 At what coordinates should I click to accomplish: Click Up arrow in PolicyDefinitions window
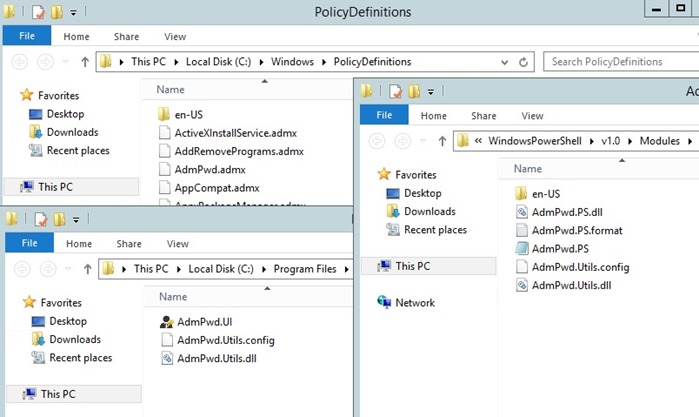click(85, 62)
